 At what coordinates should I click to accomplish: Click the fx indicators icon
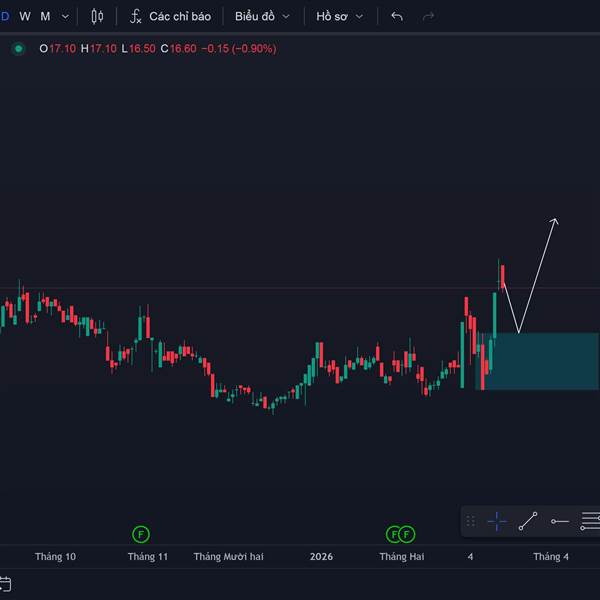tap(135, 16)
